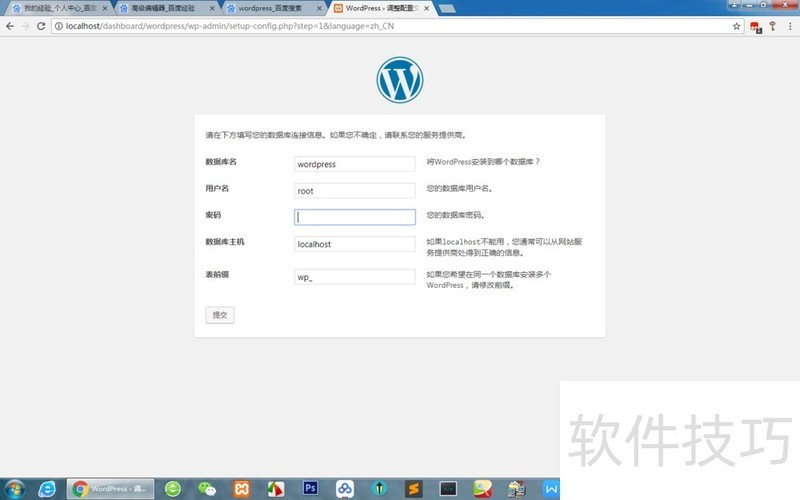Open Baidu cloud icon in taskbar

344,489
